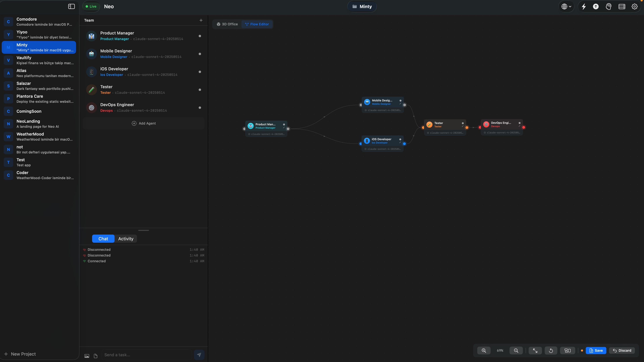Image resolution: width=644 pixels, height=362 pixels.
Task: Click the DevOps node red output connector
Action: click(x=524, y=127)
